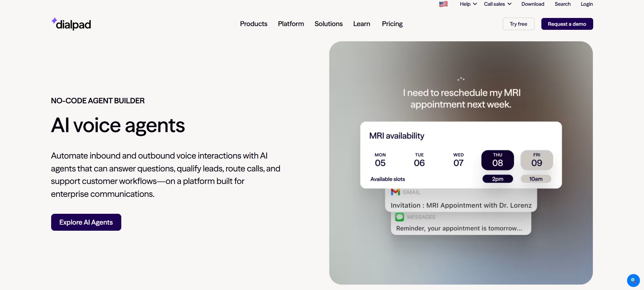This screenshot has height=290, width=644.
Task: Open Search in the top bar
Action: 563,4
